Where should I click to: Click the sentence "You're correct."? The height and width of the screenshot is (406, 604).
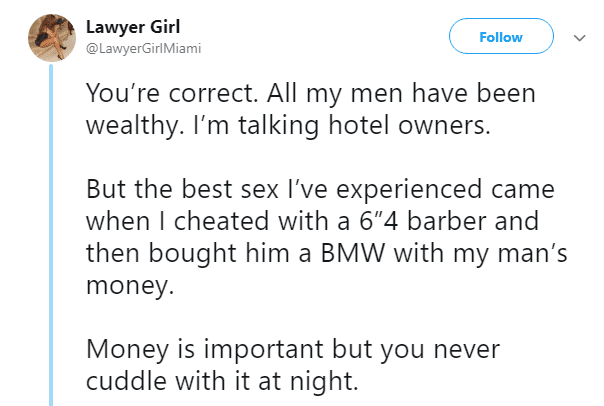point(150,94)
